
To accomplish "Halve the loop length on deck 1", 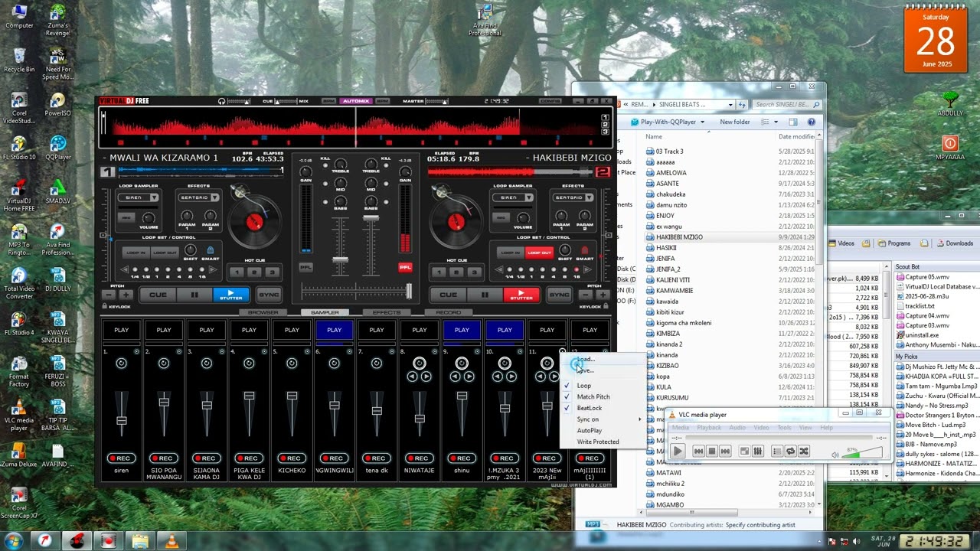I will click(x=126, y=270).
